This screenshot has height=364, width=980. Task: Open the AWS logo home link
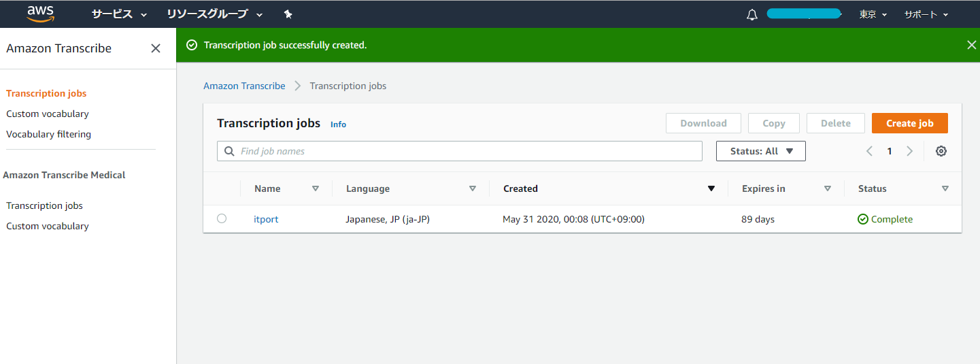tap(41, 14)
